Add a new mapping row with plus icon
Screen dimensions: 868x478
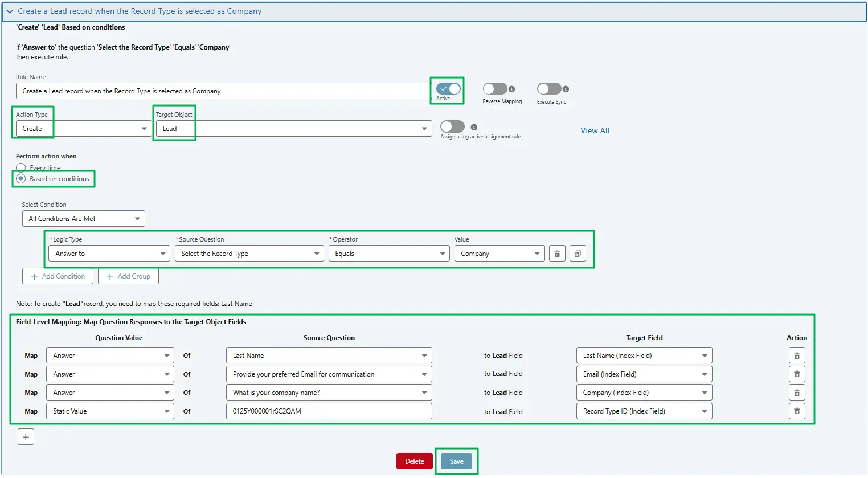[26, 436]
